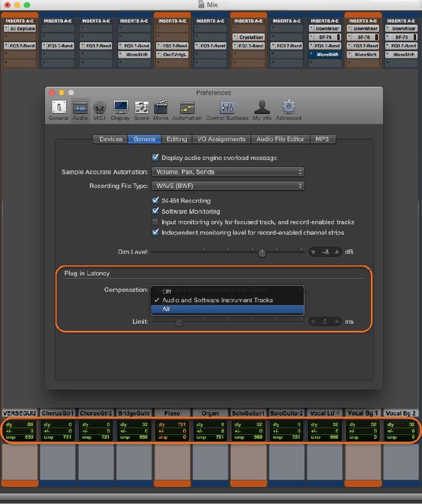Open MicroShift insert on BridgeGuitr strip
This screenshot has height=504, width=422.
pos(134,54)
